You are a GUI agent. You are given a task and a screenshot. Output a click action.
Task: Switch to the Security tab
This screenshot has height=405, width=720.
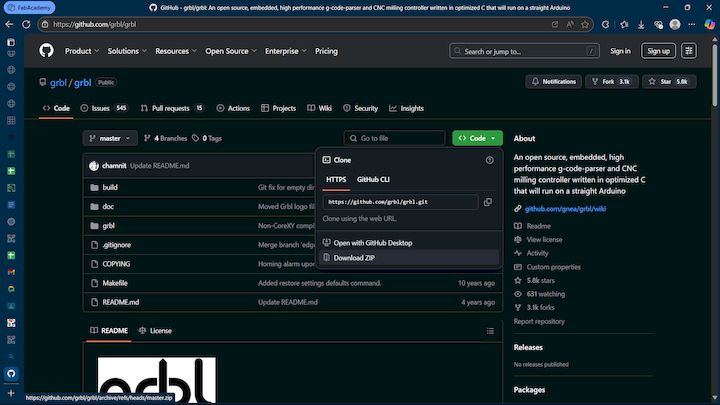pyautogui.click(x=360, y=108)
